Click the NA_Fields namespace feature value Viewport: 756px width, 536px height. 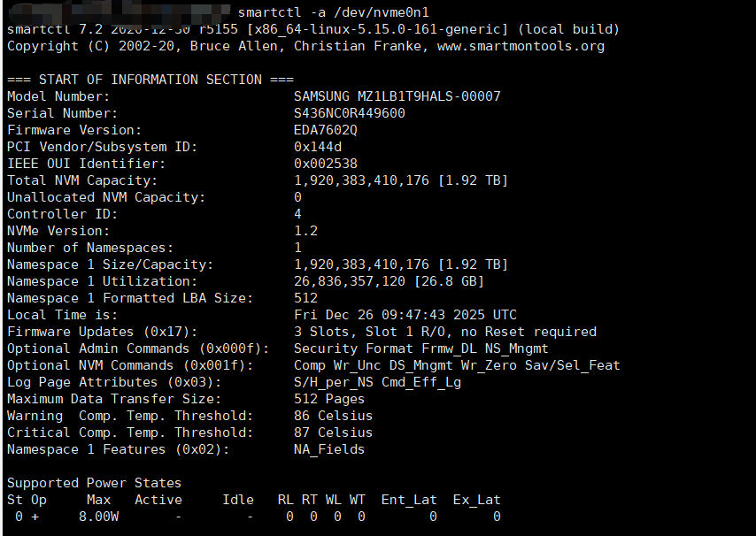pyautogui.click(x=329, y=449)
